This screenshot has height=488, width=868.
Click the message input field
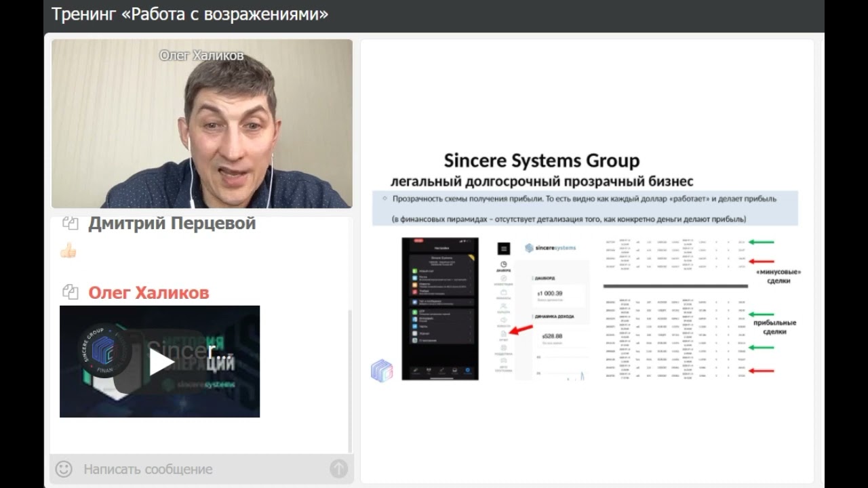coord(203,469)
